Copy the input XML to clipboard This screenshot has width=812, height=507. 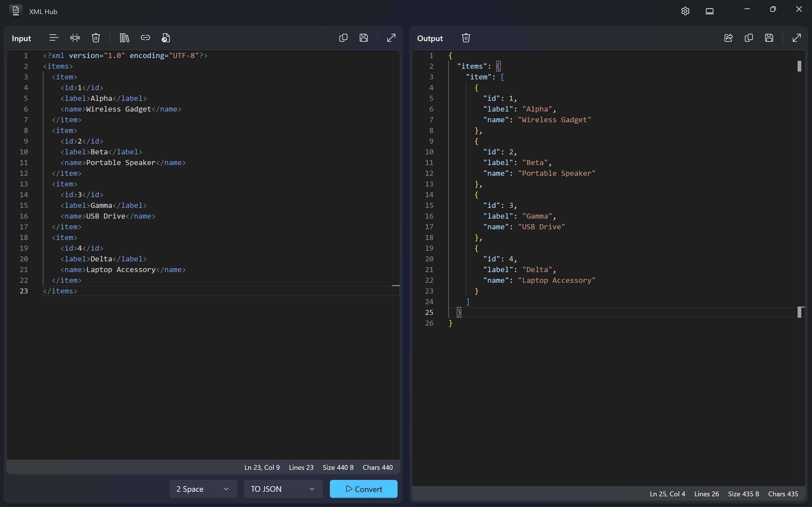point(343,37)
